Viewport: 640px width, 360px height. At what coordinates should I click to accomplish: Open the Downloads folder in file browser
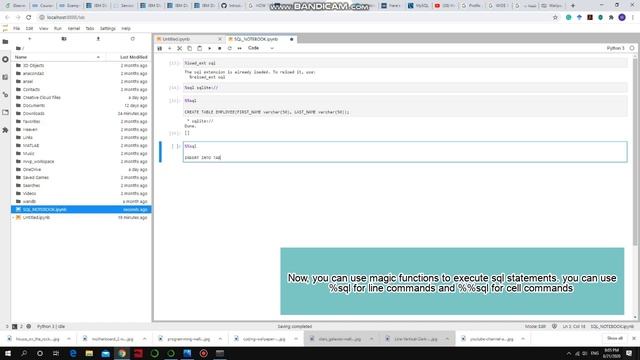tap(81, 113)
